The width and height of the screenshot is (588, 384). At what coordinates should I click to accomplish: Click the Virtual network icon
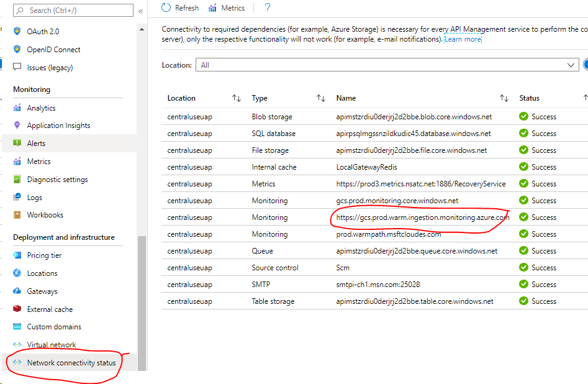coord(17,344)
